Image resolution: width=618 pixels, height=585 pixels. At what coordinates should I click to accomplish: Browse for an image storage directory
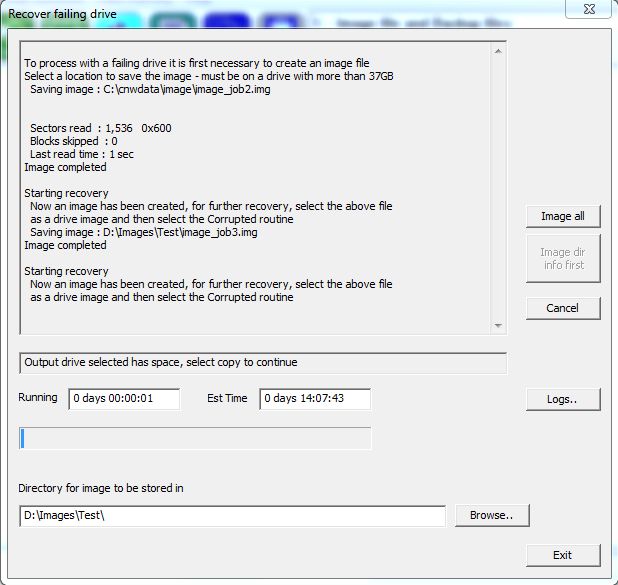491,516
